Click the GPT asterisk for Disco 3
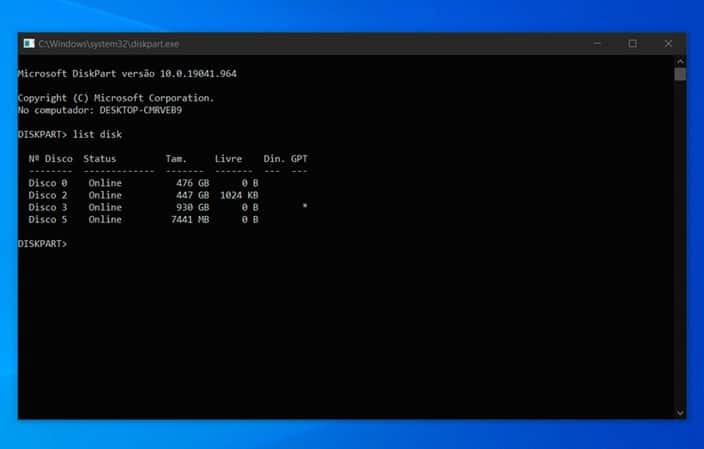 304,206
